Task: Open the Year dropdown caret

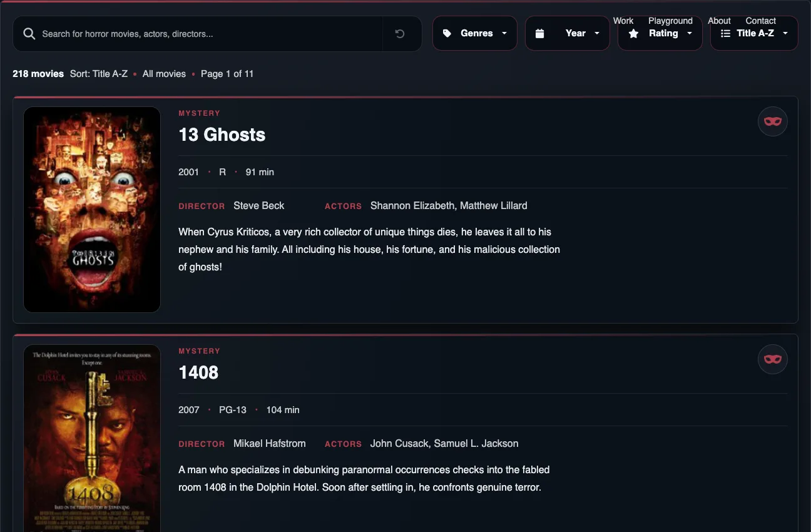Action: tap(597, 34)
